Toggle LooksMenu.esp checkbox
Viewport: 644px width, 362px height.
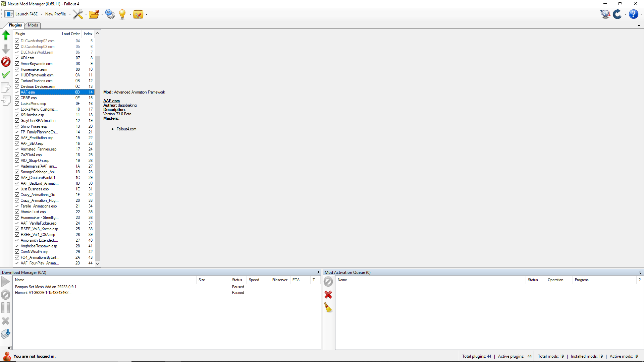(17, 104)
